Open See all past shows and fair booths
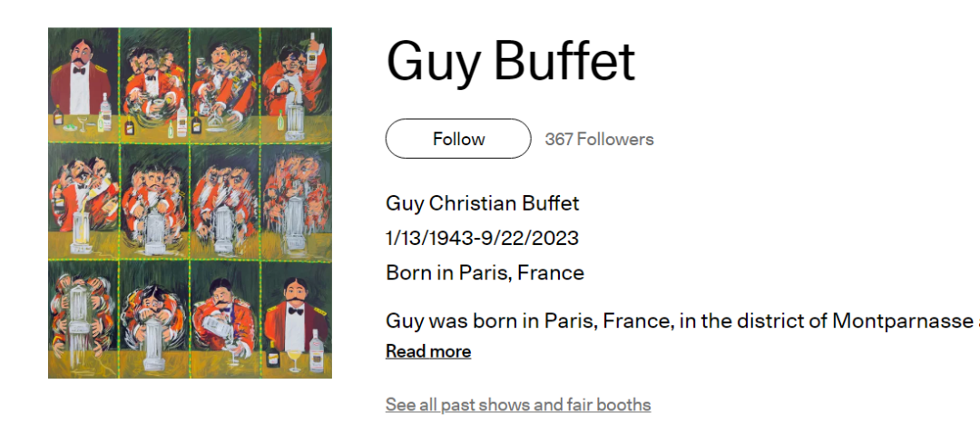 coord(518,405)
